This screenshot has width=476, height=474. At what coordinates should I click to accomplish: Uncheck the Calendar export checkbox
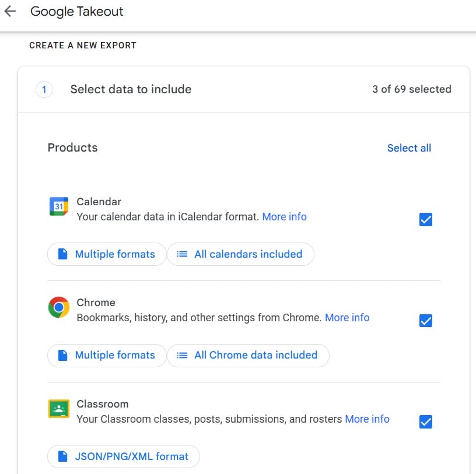coord(426,220)
